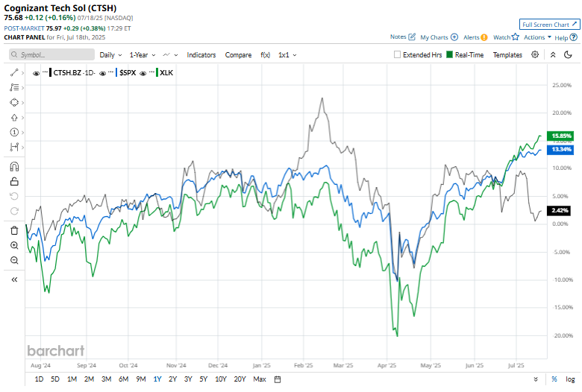
Task: Click the 15.85% XLK price label
Action: tap(560, 136)
